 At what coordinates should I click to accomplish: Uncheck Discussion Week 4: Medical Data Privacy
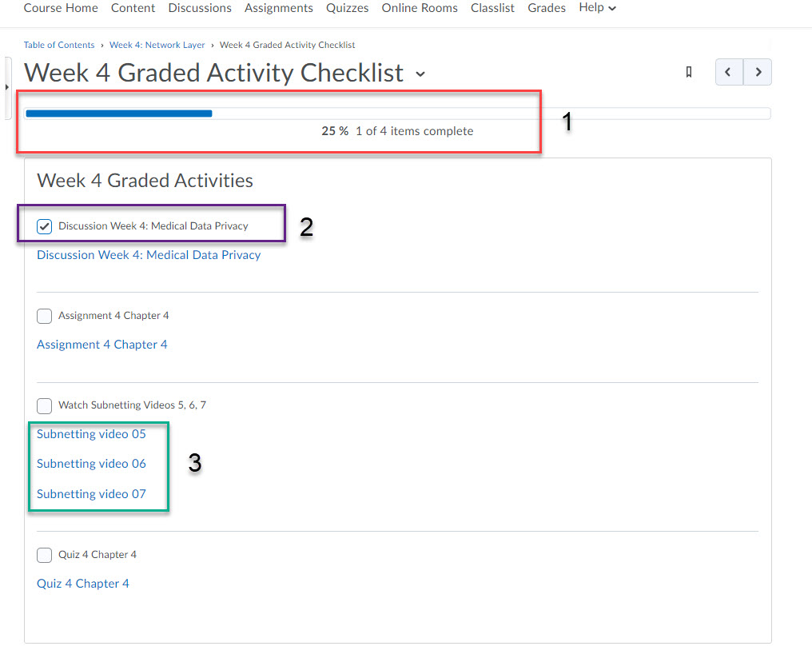[x=44, y=226]
